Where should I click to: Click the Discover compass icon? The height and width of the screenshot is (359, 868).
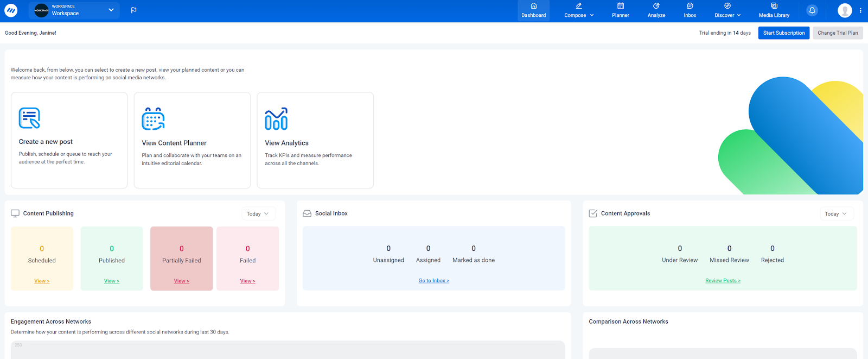tap(727, 6)
